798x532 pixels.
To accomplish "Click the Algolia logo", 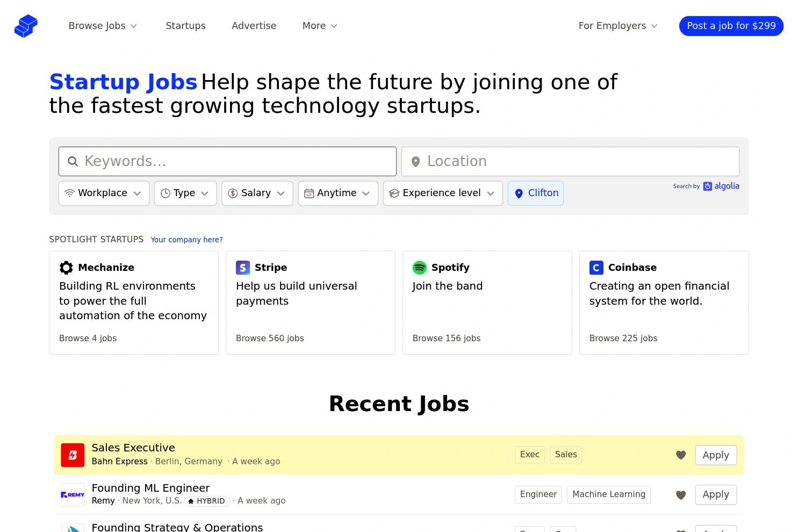I will pyautogui.click(x=721, y=186).
